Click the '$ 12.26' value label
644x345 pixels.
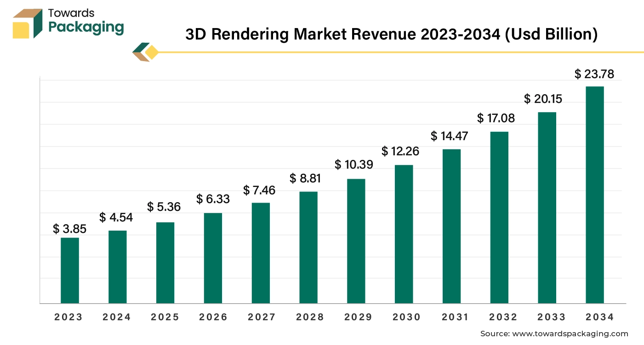(400, 151)
